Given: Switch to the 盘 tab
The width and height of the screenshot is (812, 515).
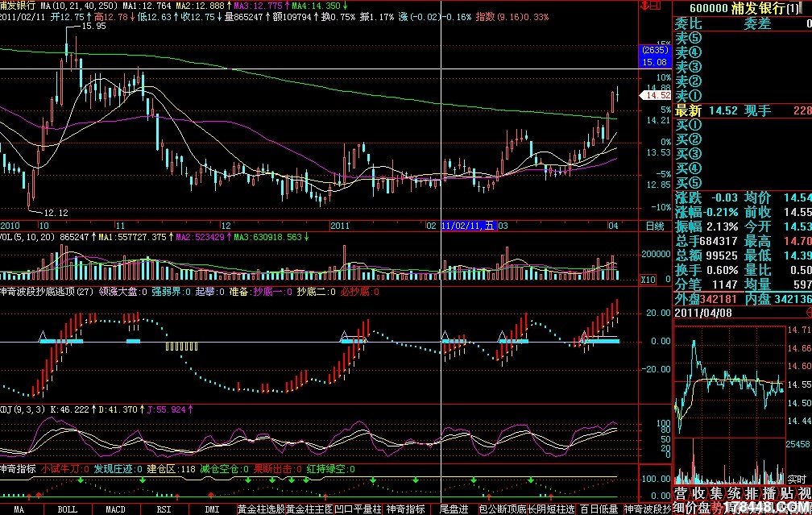Looking at the screenshot, I should [705, 509].
